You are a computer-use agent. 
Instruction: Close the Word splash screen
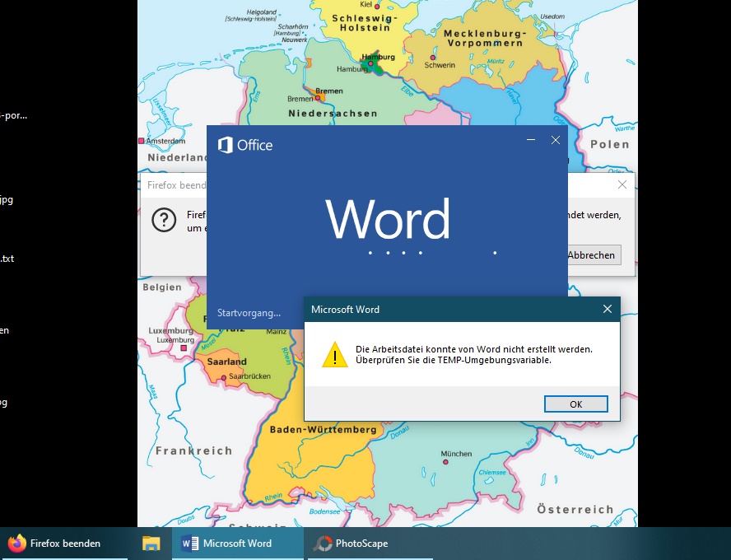[x=555, y=140]
